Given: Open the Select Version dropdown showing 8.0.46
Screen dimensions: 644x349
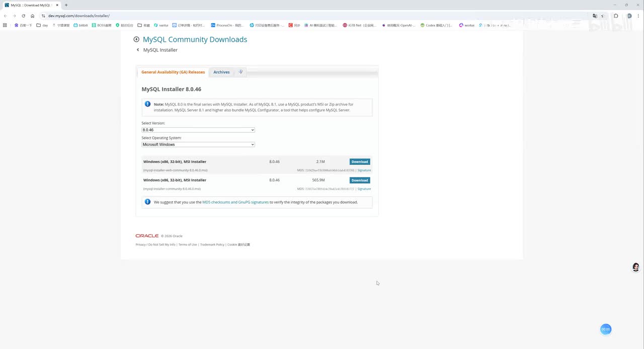Looking at the screenshot, I should (198, 130).
